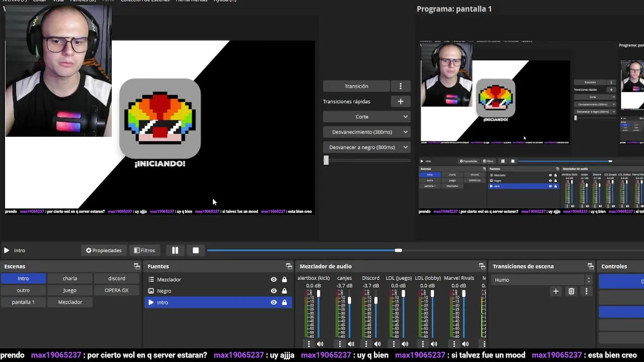Screen dimensions: 644x362
Task: Click the Transición button
Action: (x=356, y=86)
